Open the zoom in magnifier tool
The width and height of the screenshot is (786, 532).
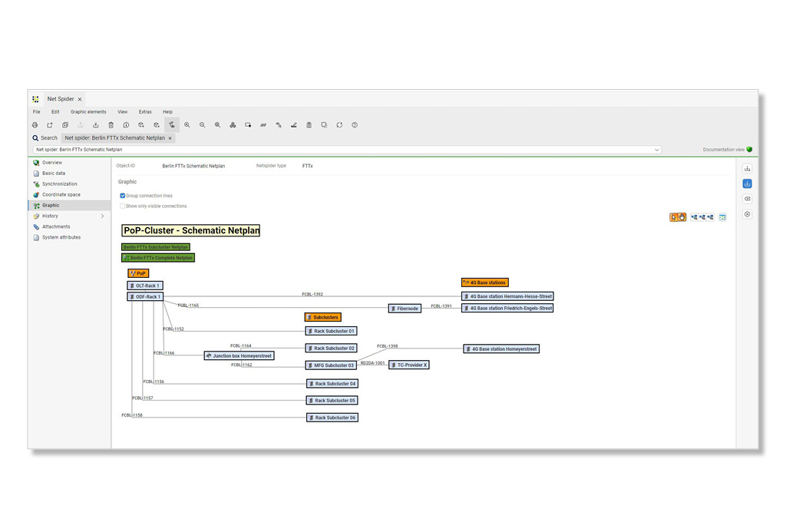coord(187,124)
